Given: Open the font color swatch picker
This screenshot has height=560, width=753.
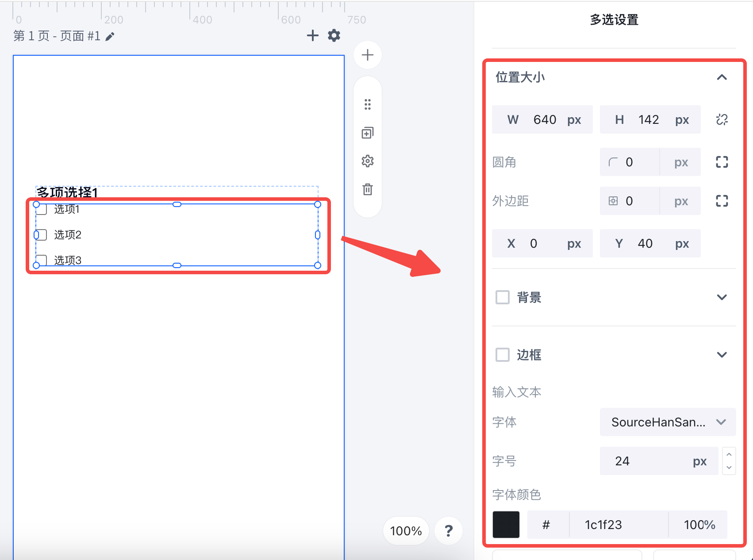Looking at the screenshot, I should point(506,525).
